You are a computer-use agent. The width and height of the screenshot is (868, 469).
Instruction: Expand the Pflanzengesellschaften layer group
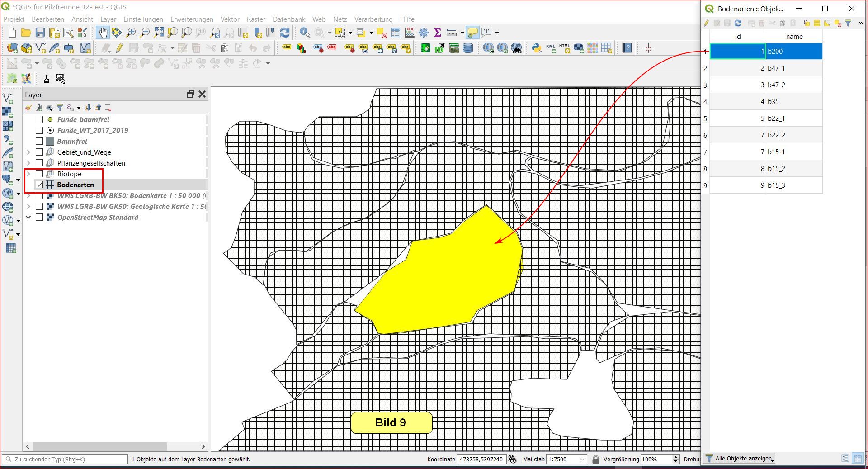[28, 163]
